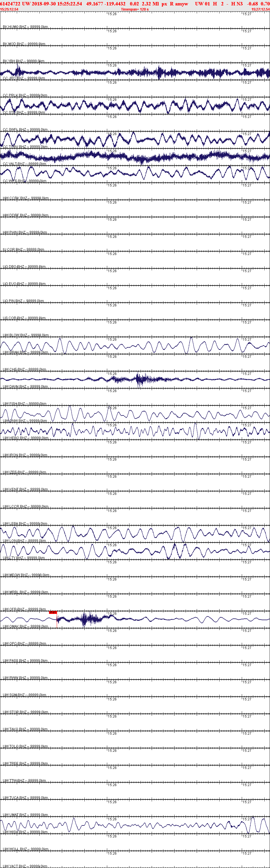
Task: Select the CC.VALT.BHZ station label
Action: tap(25, 164)
